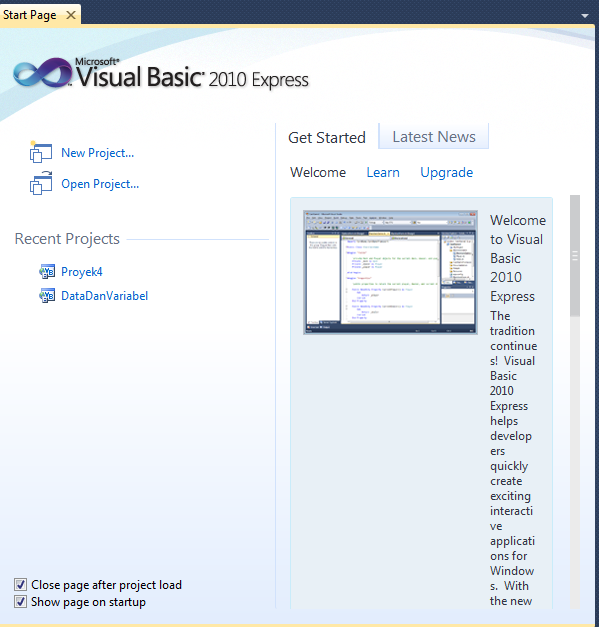Toggle Show page on startup checkbox
The image size is (599, 627).
tap(20, 601)
